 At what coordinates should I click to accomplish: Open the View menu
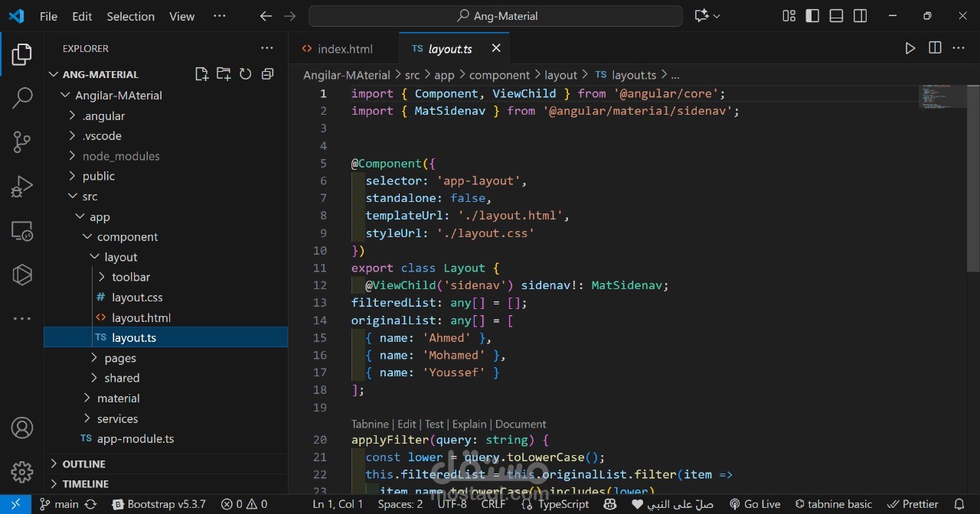click(x=181, y=16)
